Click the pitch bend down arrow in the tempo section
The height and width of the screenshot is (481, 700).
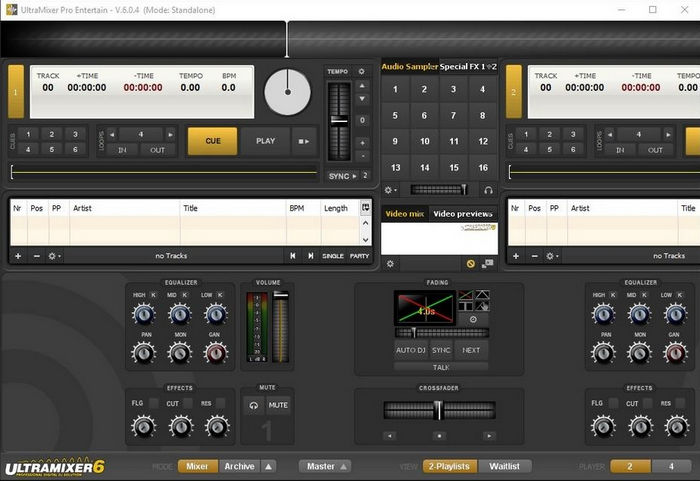[x=362, y=98]
